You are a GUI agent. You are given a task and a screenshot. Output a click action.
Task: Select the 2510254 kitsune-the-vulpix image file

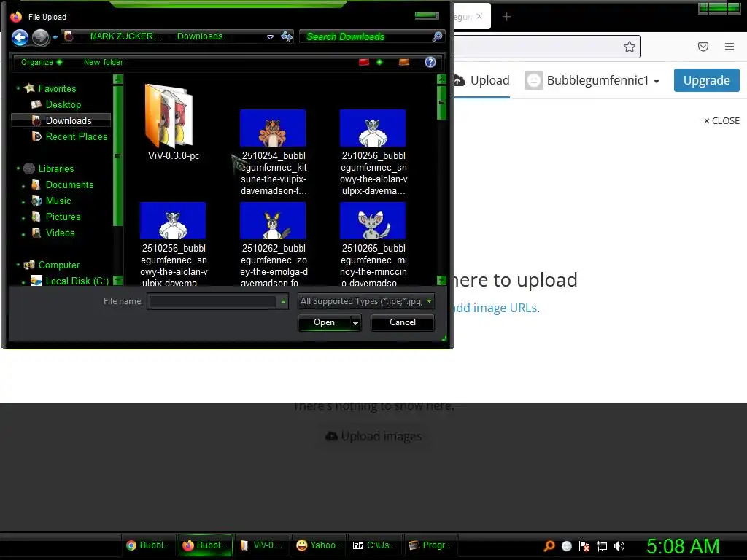coord(274,152)
